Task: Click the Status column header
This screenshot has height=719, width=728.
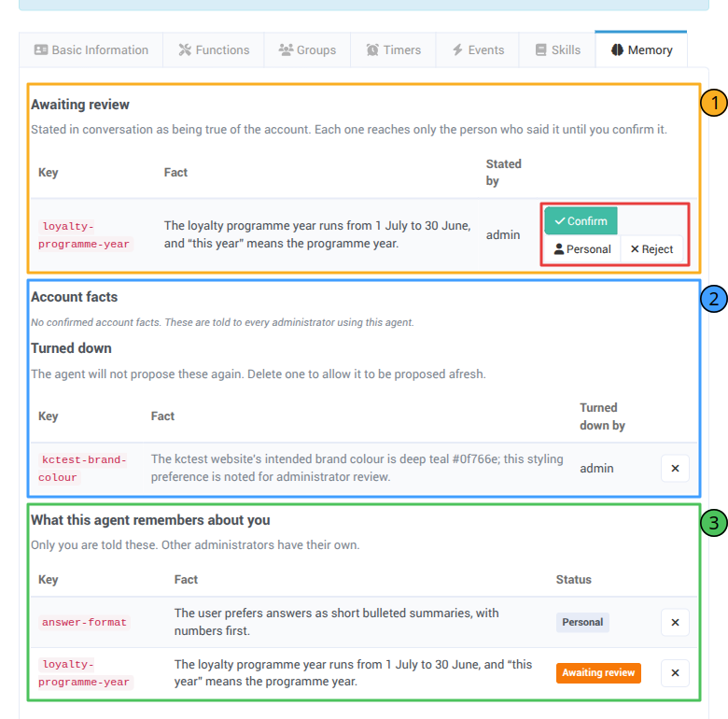Action: tap(574, 580)
